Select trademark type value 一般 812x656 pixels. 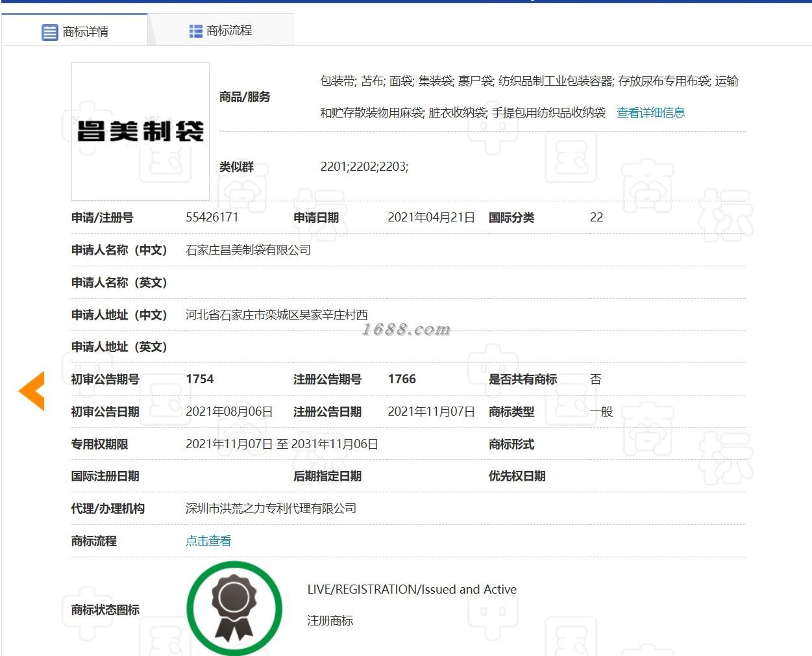pyautogui.click(x=601, y=411)
